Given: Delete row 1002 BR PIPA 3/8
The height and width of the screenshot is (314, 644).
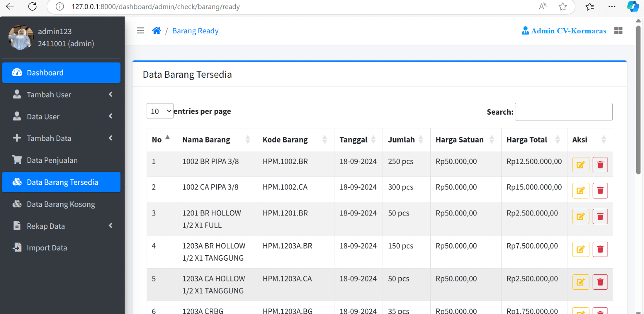Looking at the screenshot, I should click(x=600, y=165).
